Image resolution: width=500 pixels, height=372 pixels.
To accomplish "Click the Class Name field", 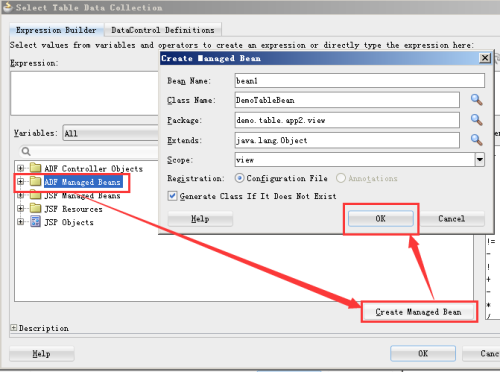I will [x=347, y=100].
